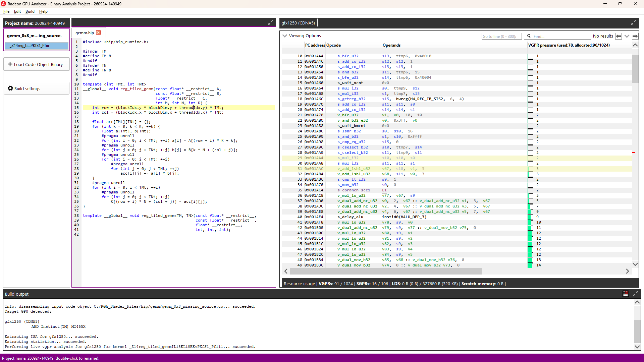Image resolution: width=644 pixels, height=362 pixels.
Task: Click the No results search status label
Action: tap(603, 36)
